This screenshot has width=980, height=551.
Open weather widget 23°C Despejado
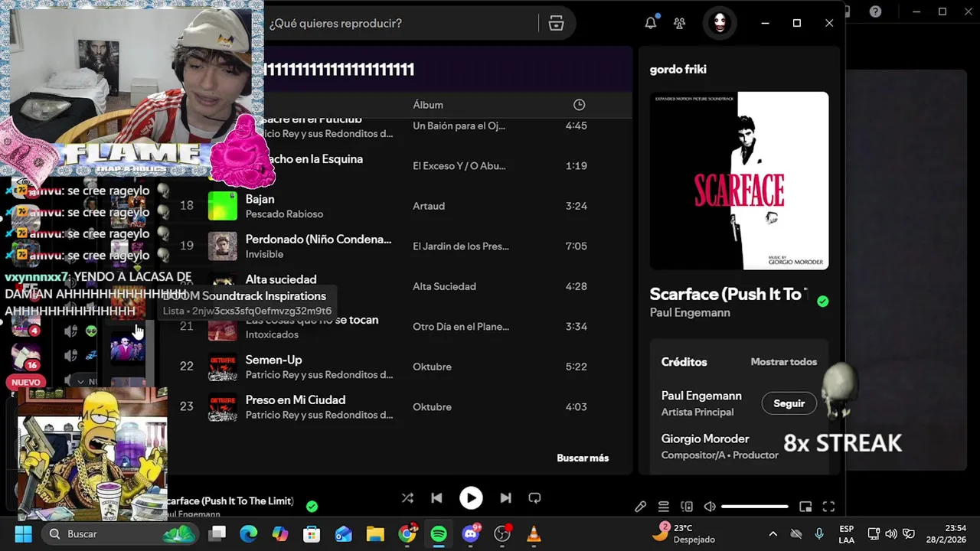(685, 533)
